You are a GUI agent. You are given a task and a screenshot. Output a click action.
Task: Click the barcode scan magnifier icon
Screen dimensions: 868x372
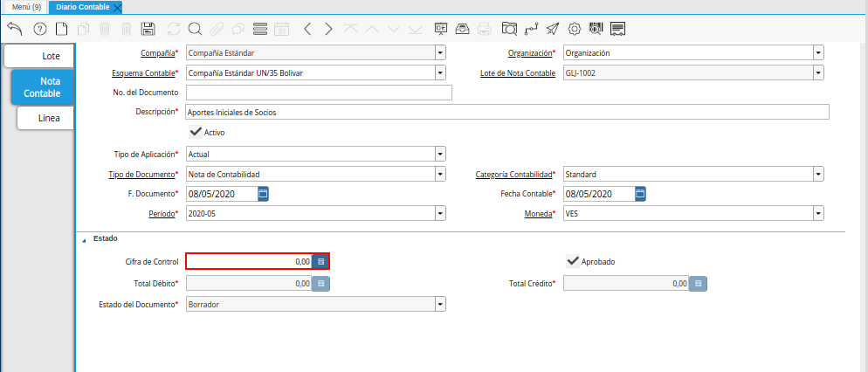[x=596, y=29]
